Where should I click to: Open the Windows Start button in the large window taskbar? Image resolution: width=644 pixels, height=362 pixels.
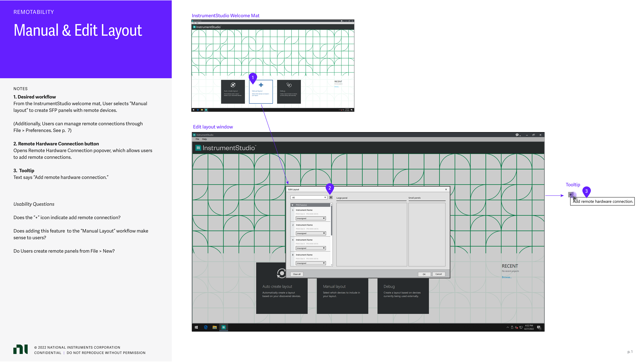pyautogui.click(x=196, y=327)
